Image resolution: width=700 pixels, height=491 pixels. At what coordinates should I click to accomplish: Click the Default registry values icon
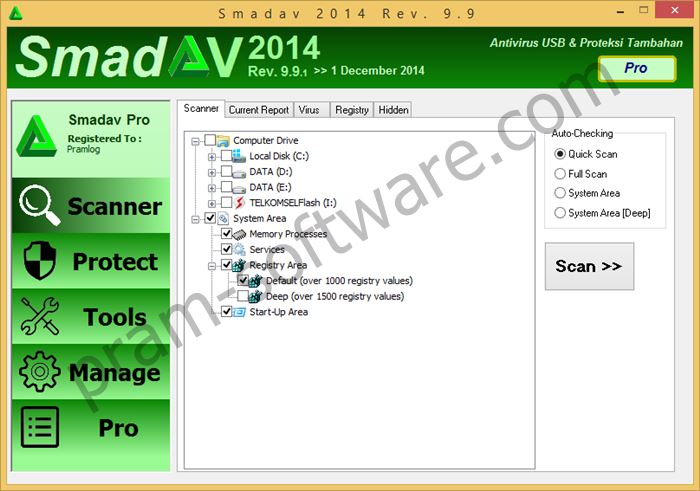[255, 281]
